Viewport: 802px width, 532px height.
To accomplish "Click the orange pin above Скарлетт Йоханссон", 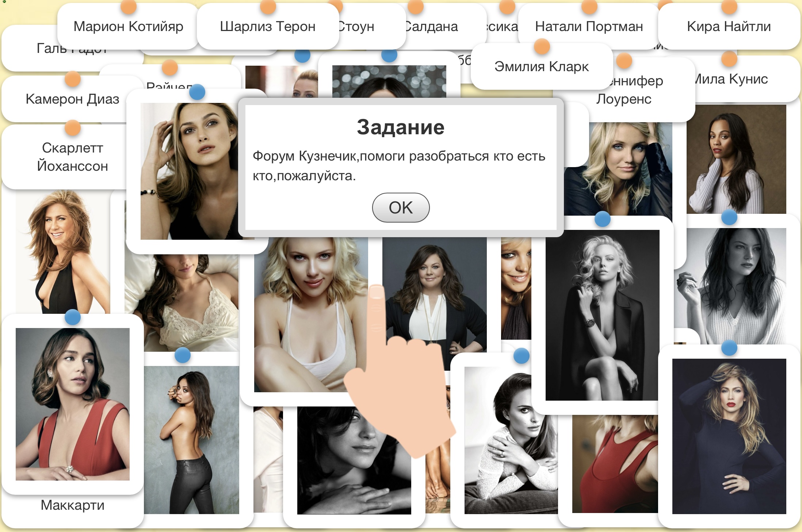I will click(x=72, y=128).
